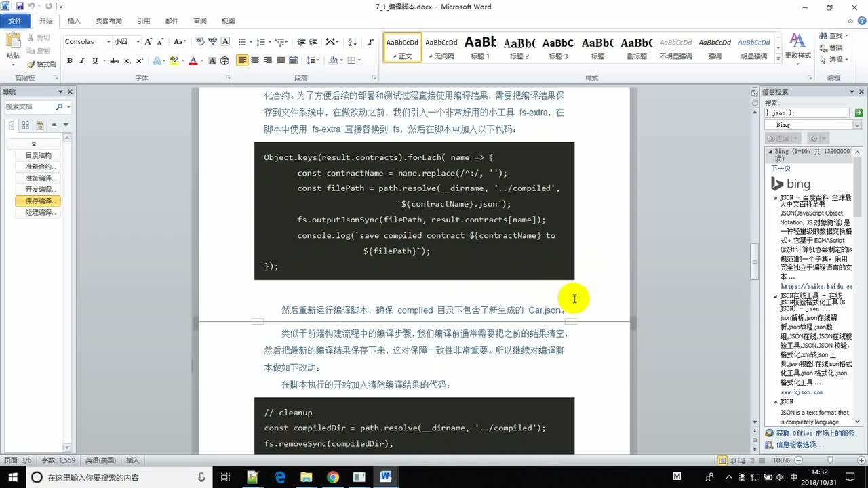Image resolution: width=868 pixels, height=488 pixels.
Task: Click the Cut (剪切) button
Action: click(x=39, y=37)
